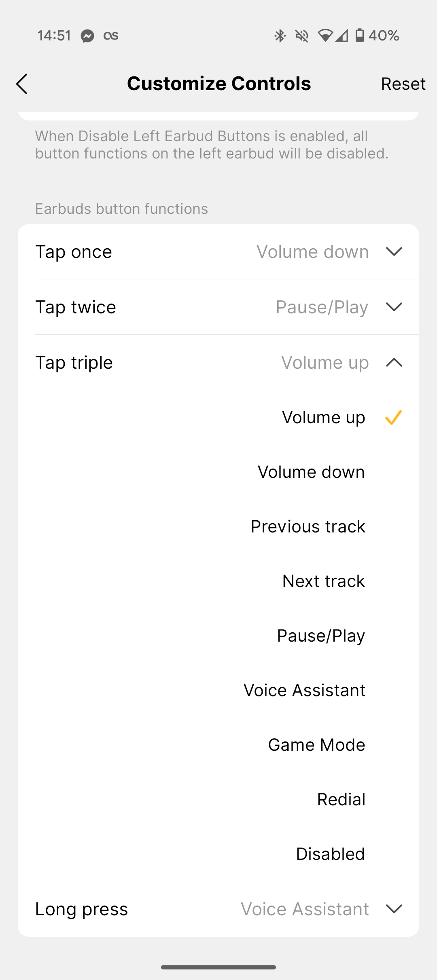Choose the Game Mode option

coord(317,745)
